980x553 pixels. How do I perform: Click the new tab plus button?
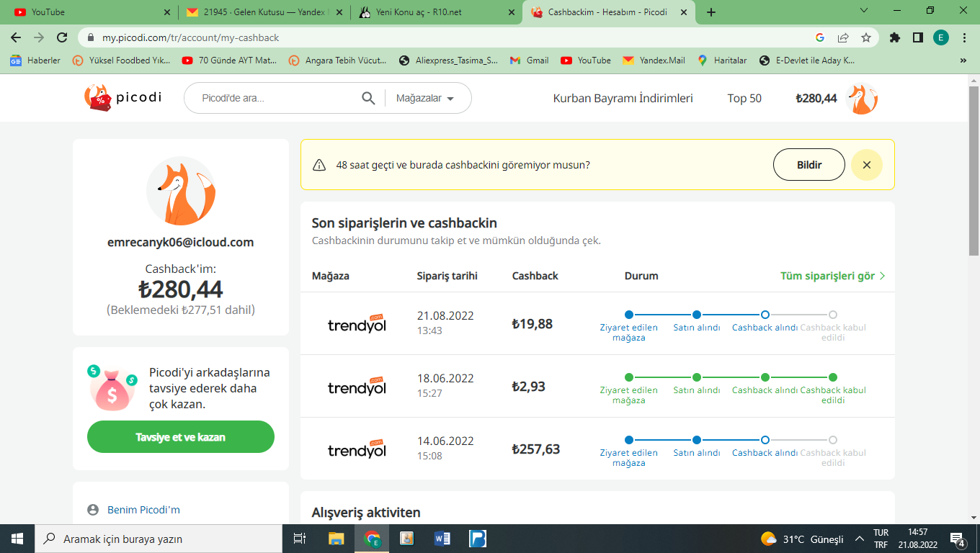click(x=711, y=12)
